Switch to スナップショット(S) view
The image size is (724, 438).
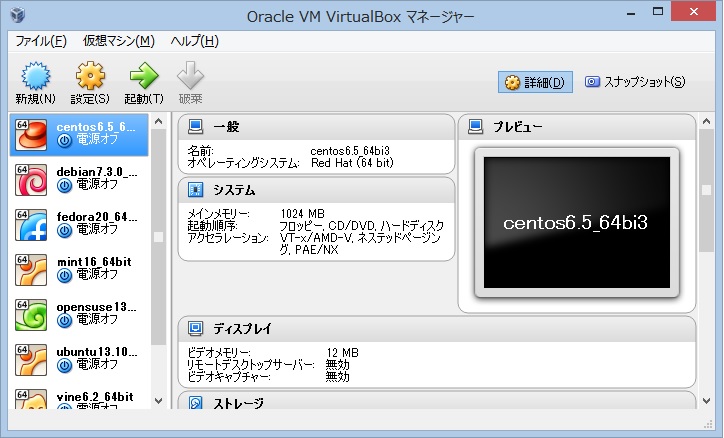coord(635,82)
